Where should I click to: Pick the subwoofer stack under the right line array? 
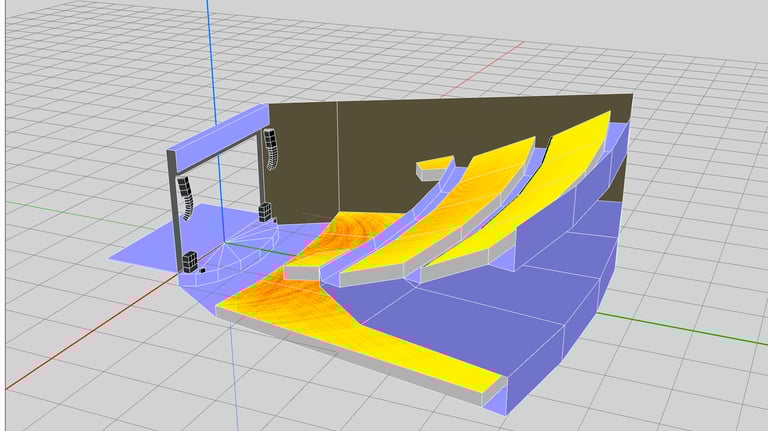[265, 212]
